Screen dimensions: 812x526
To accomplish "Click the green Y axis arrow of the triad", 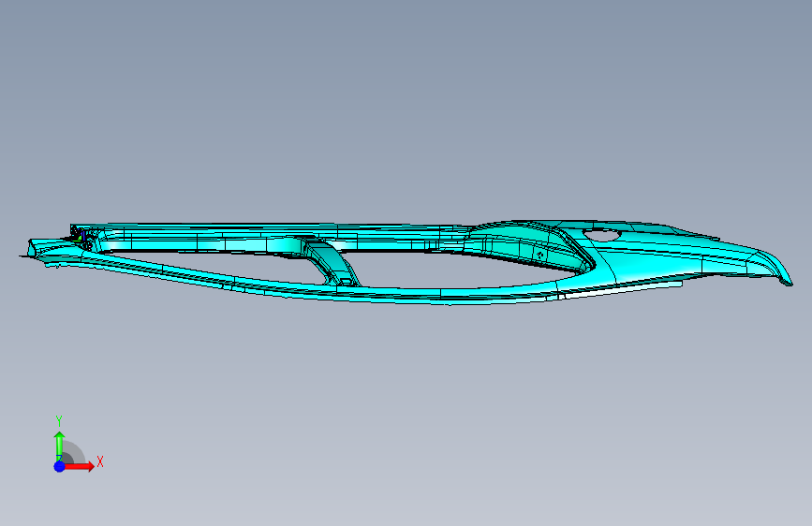I will tap(59, 446).
